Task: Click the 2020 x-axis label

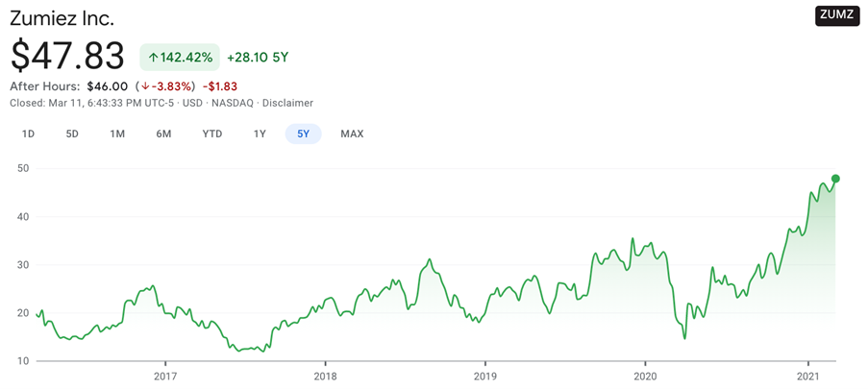Action: tap(645, 377)
